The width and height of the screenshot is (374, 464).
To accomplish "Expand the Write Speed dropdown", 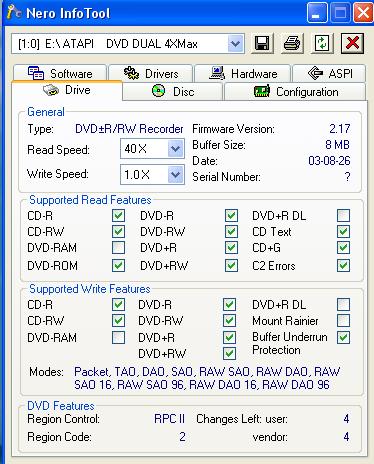I will click(175, 174).
